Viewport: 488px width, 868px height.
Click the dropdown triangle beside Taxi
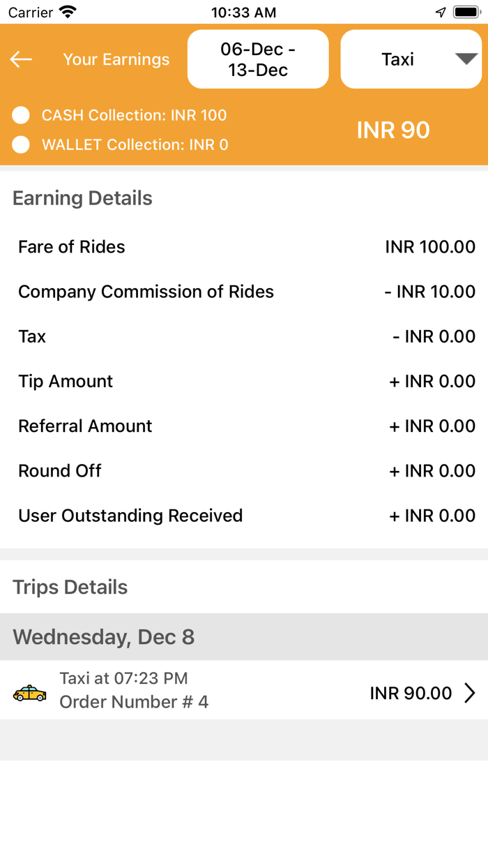(x=466, y=59)
